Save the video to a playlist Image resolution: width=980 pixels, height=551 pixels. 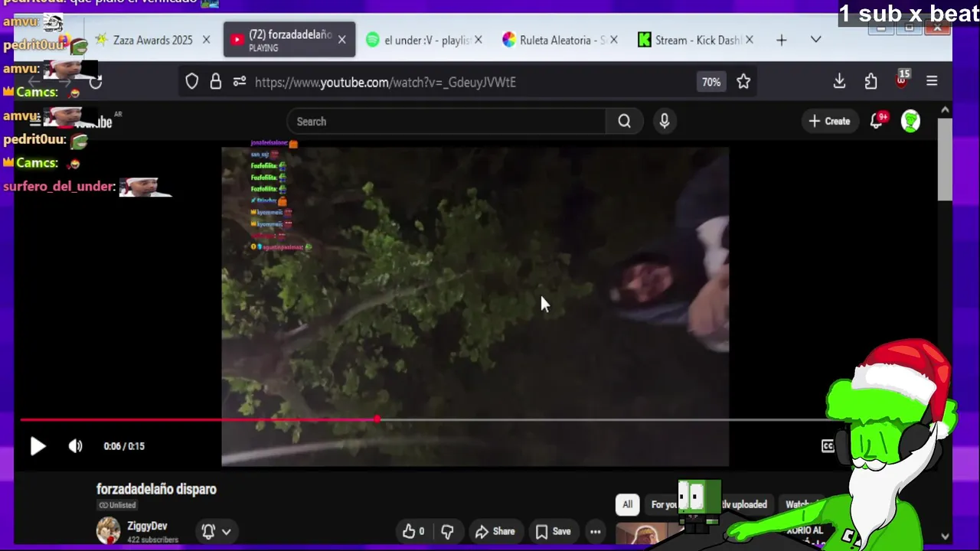[554, 531]
